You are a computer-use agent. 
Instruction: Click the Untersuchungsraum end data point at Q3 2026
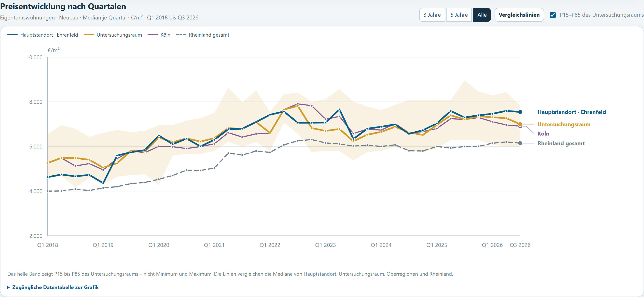520,124
